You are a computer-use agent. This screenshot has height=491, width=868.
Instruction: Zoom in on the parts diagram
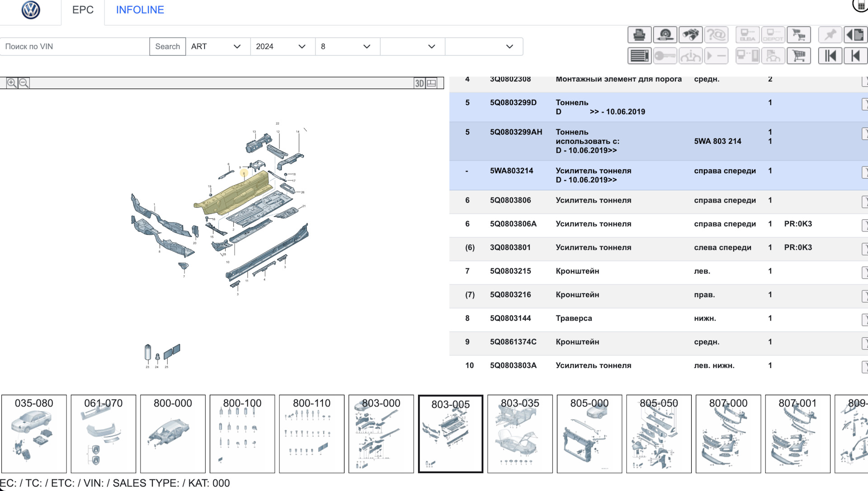click(x=12, y=83)
